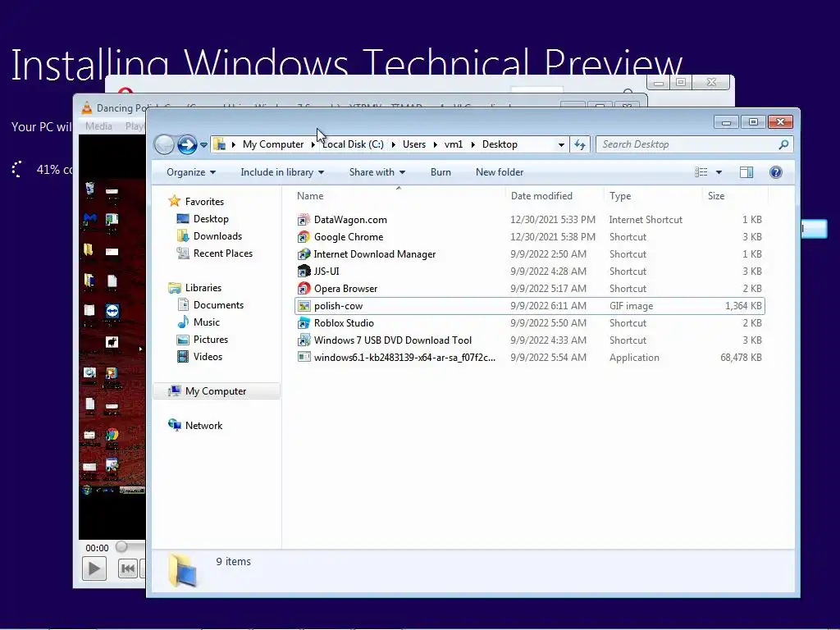Open Desktop under Favorites

click(211, 218)
